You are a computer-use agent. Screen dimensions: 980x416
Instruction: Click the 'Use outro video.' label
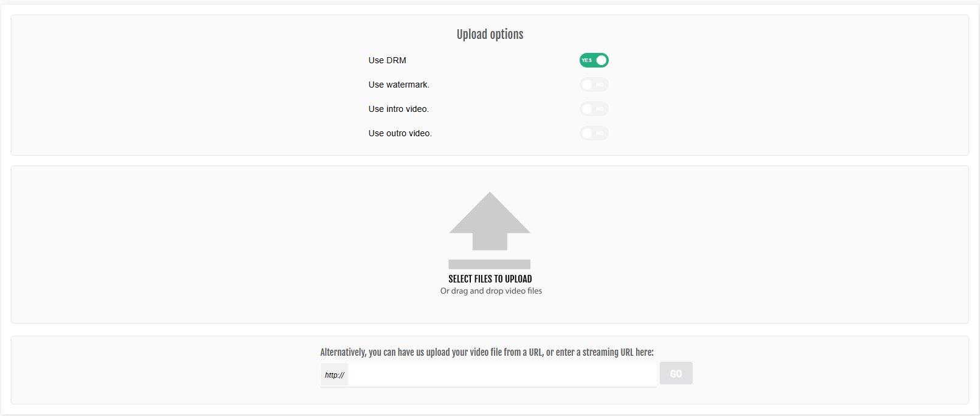point(400,133)
